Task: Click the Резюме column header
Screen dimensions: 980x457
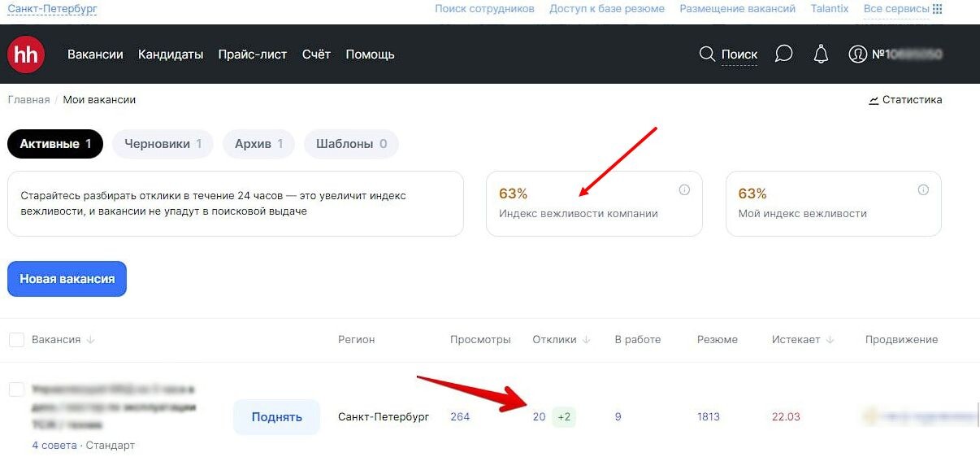Action: (718, 340)
